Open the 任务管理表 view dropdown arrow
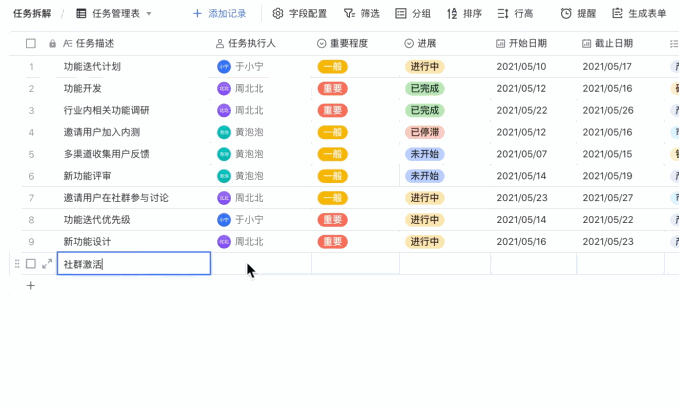This screenshot has width=679, height=410. [149, 14]
